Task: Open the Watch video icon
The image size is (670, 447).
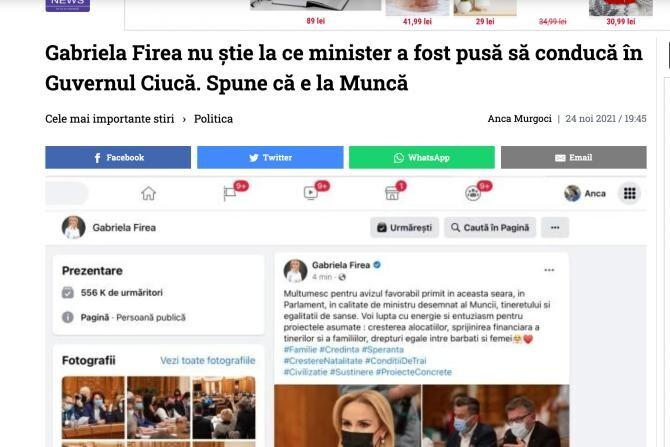Action: coord(311,194)
